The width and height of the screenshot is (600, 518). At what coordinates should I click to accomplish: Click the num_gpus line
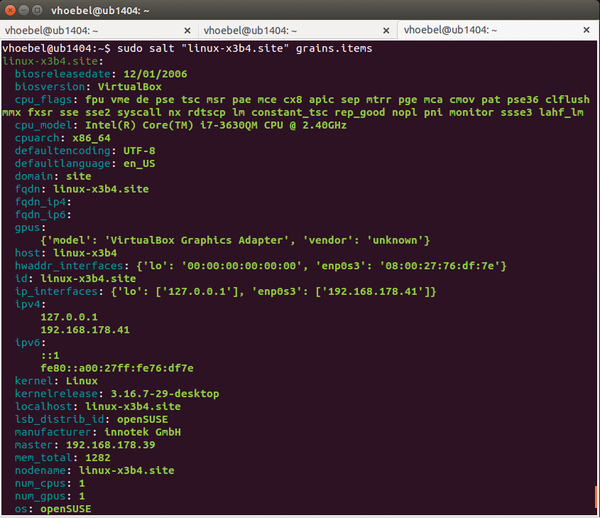click(50, 496)
